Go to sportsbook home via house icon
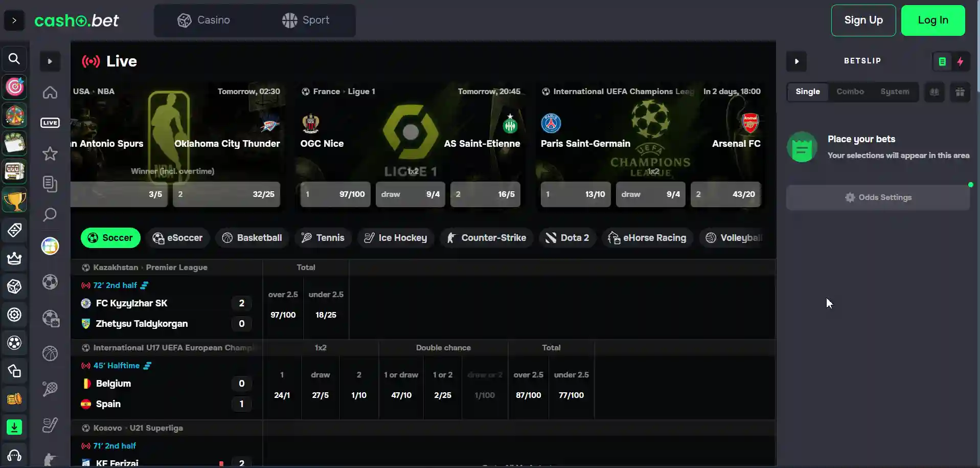The width and height of the screenshot is (980, 468). point(50,93)
